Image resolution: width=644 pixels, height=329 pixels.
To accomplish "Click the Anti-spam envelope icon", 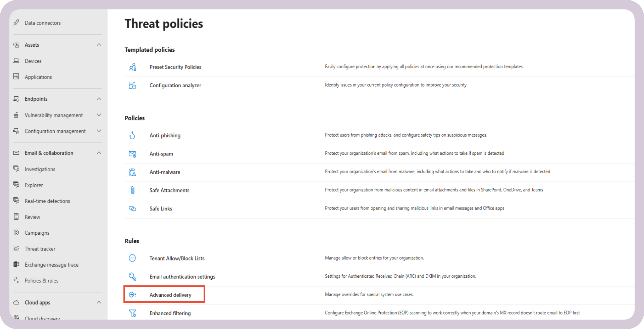I will coord(132,154).
